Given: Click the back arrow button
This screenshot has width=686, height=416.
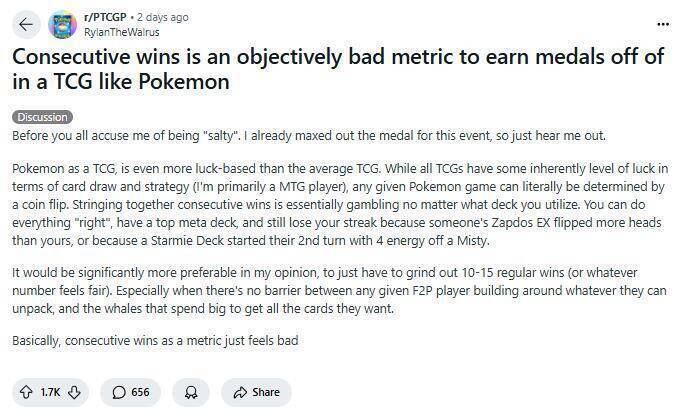Looking at the screenshot, I should (27, 23).
